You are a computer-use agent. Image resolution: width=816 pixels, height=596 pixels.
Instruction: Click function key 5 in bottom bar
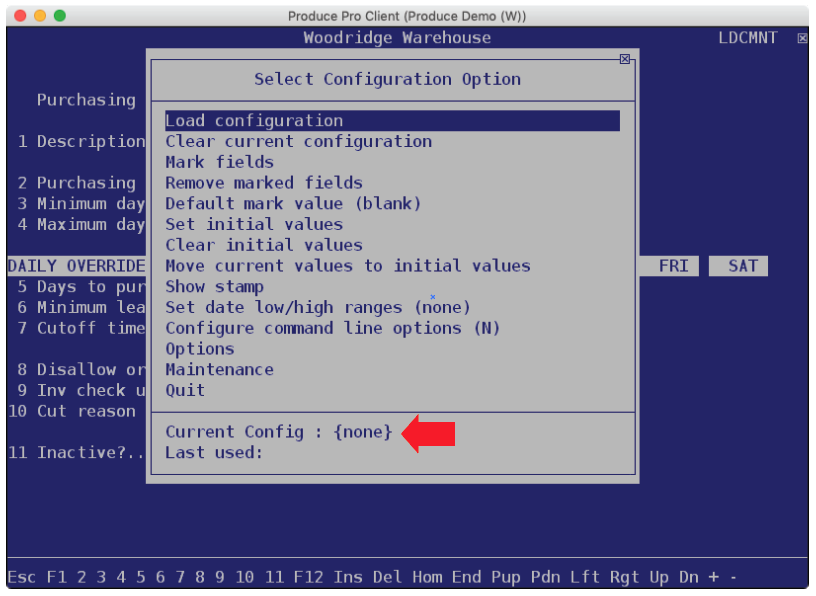click(x=141, y=577)
